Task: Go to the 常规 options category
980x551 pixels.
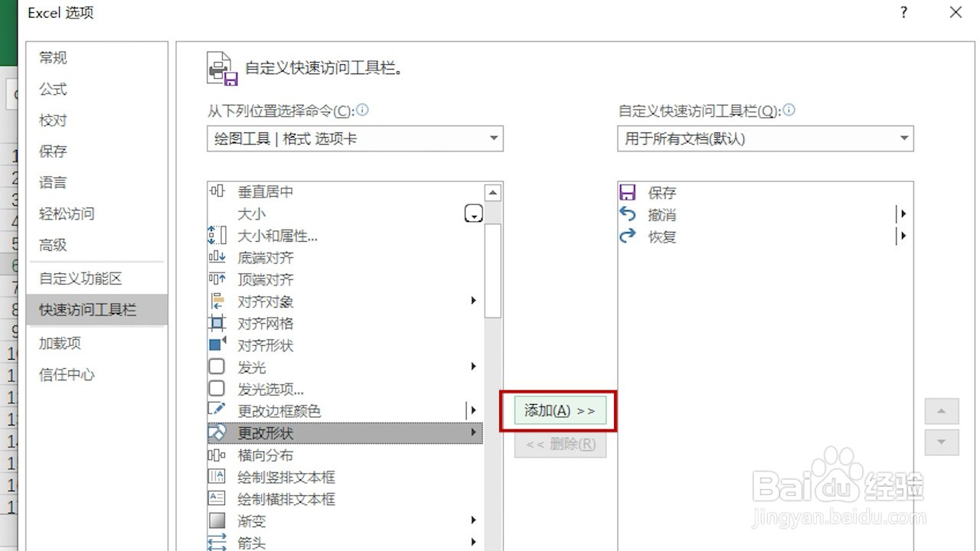Action: [x=52, y=57]
